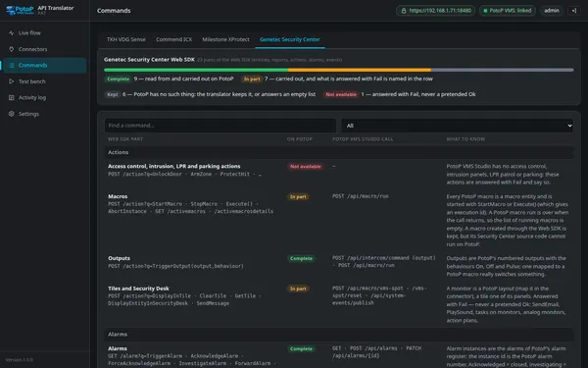Click the Complete badge in the Alarms row

301,348
